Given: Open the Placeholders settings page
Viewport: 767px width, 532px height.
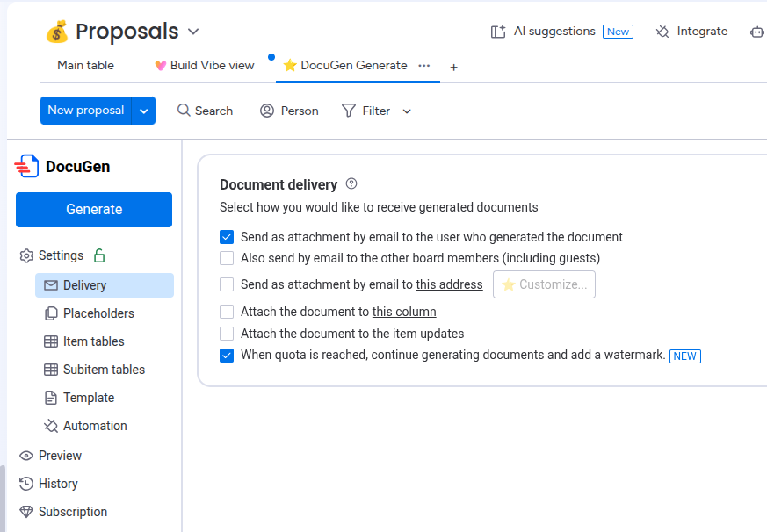Looking at the screenshot, I should [98, 313].
